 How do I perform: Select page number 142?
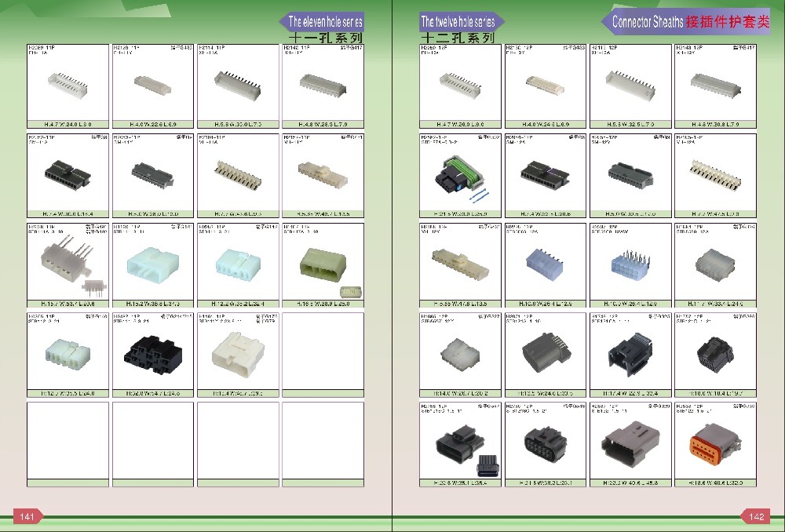pos(757,516)
